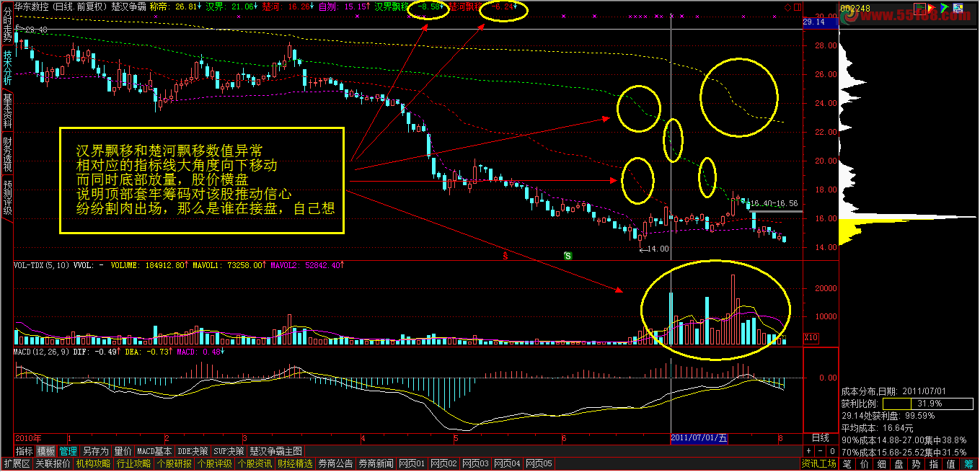980x472 pixels.
Task: Open the 行业攻略 tab
Action: pyautogui.click(x=134, y=464)
